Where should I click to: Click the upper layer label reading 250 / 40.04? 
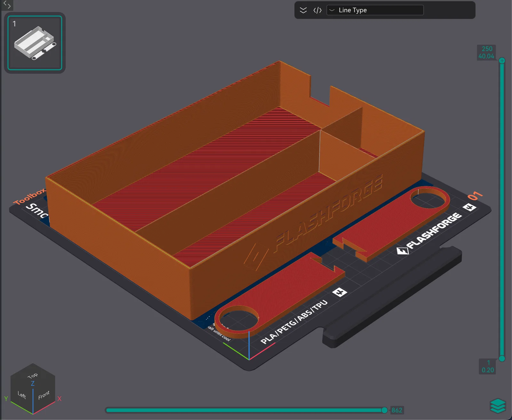486,52
